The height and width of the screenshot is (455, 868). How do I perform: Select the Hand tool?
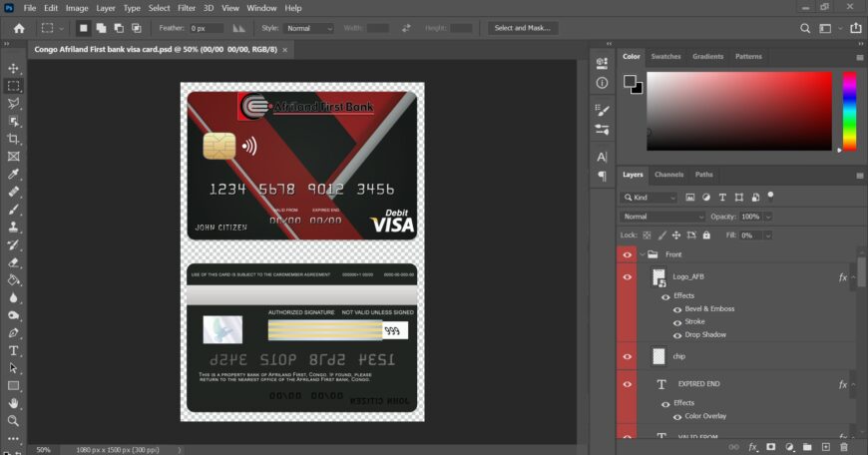point(13,403)
